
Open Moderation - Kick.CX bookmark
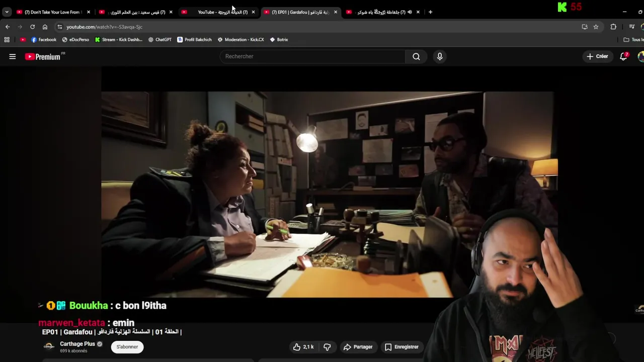(x=240, y=40)
